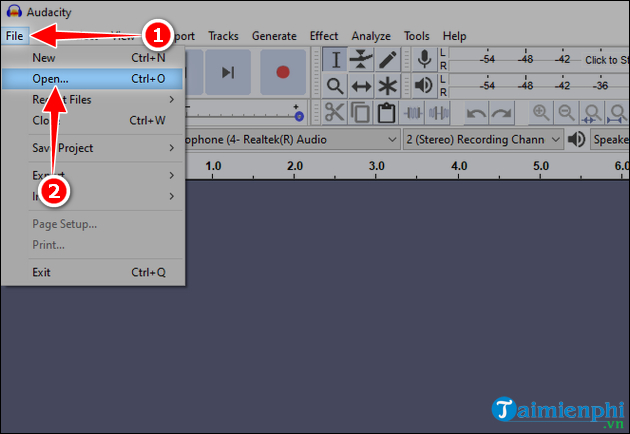Click the Fit Project to Width icon

618,113
